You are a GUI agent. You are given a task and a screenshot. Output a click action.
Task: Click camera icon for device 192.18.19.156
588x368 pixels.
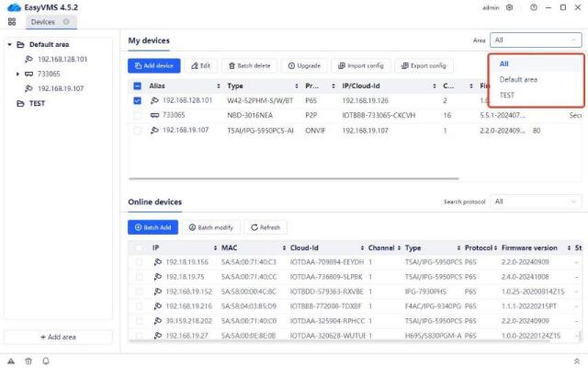[x=157, y=262]
